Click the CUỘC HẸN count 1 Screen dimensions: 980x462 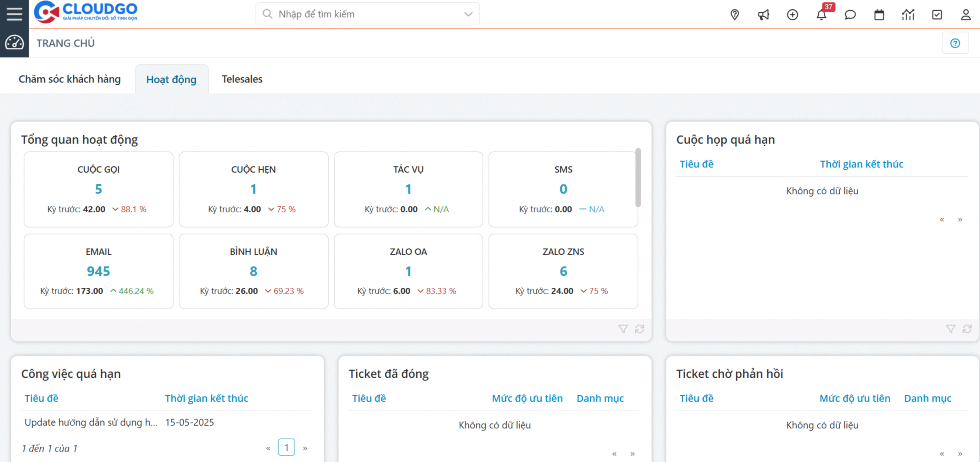coord(254,189)
